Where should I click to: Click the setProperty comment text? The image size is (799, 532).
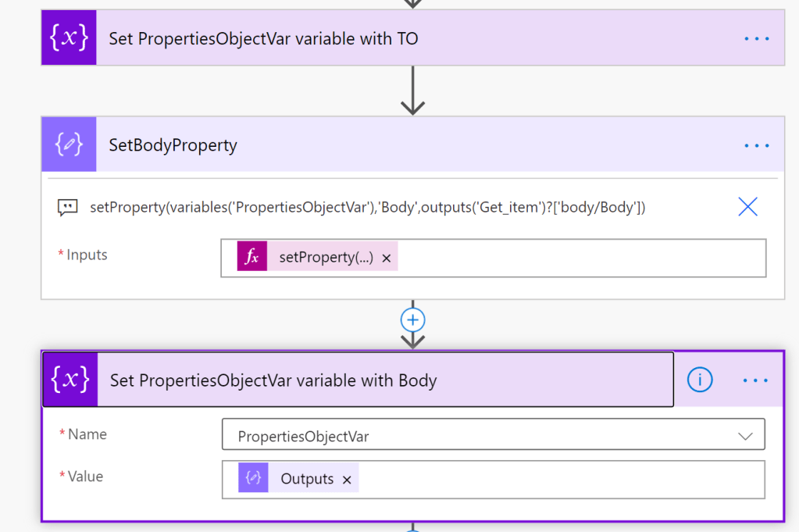[x=367, y=207]
